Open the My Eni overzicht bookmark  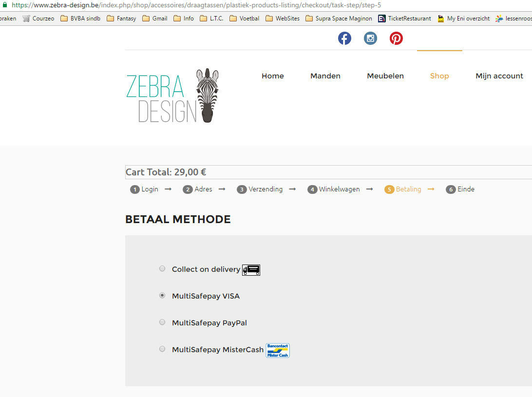(463, 19)
